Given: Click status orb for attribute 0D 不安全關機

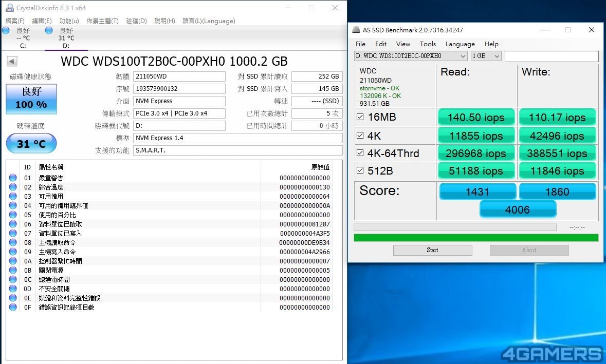Looking at the screenshot, I should coord(13,289).
